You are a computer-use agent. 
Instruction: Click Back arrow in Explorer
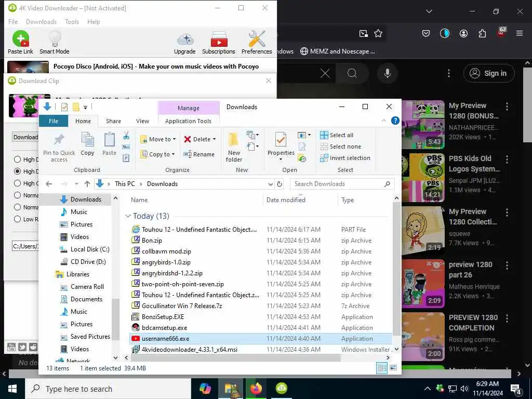pyautogui.click(x=49, y=184)
